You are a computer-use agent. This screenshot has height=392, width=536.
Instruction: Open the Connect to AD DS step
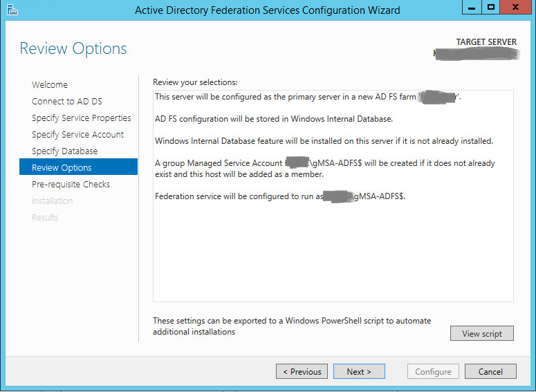(66, 101)
